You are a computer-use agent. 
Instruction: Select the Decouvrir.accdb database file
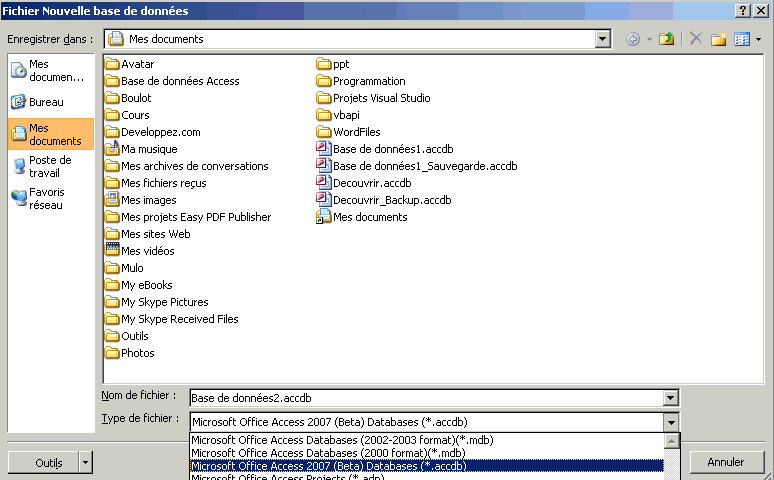371,183
